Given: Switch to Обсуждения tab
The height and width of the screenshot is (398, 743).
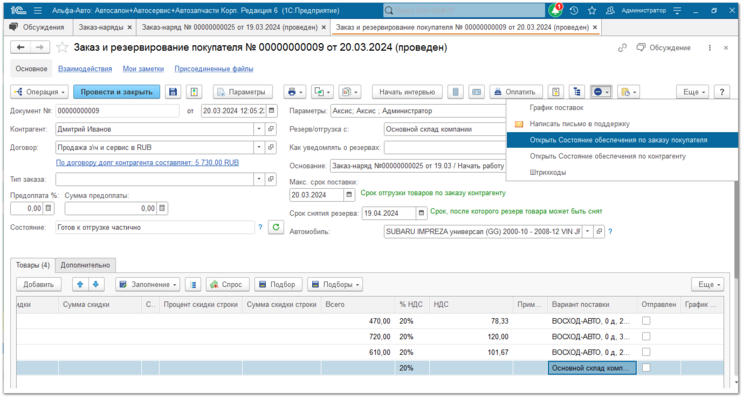Looking at the screenshot, I should click(38, 27).
